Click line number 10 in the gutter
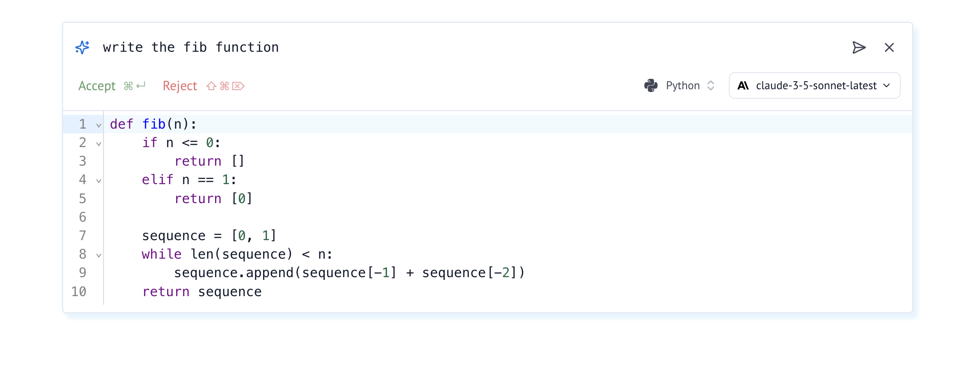 tap(79, 291)
